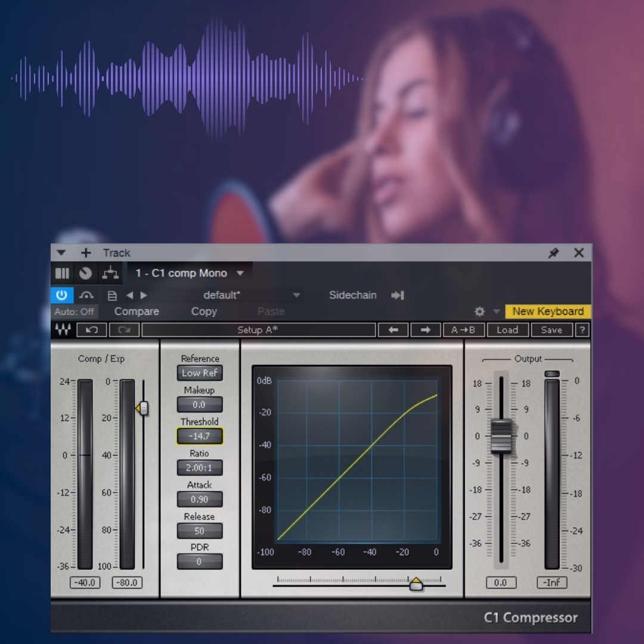Click the Waves logo icon
The height and width of the screenshot is (644, 644).
coord(63,330)
